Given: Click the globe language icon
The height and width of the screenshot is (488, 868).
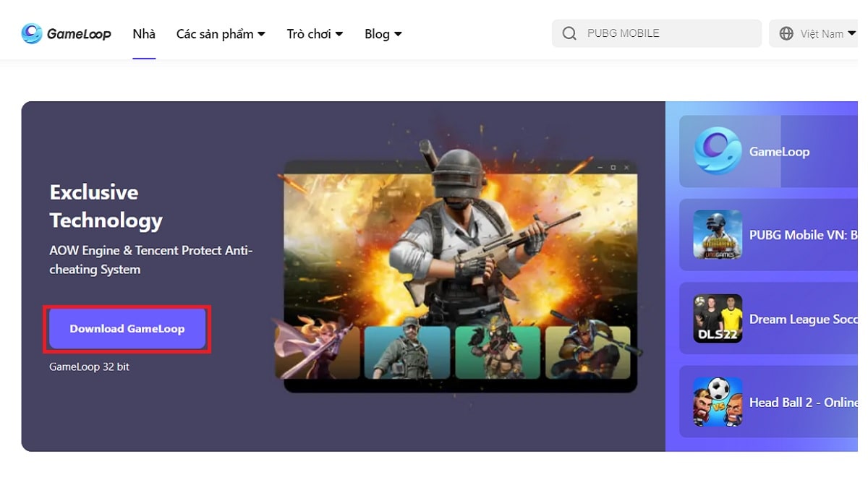Looking at the screenshot, I should click(786, 33).
